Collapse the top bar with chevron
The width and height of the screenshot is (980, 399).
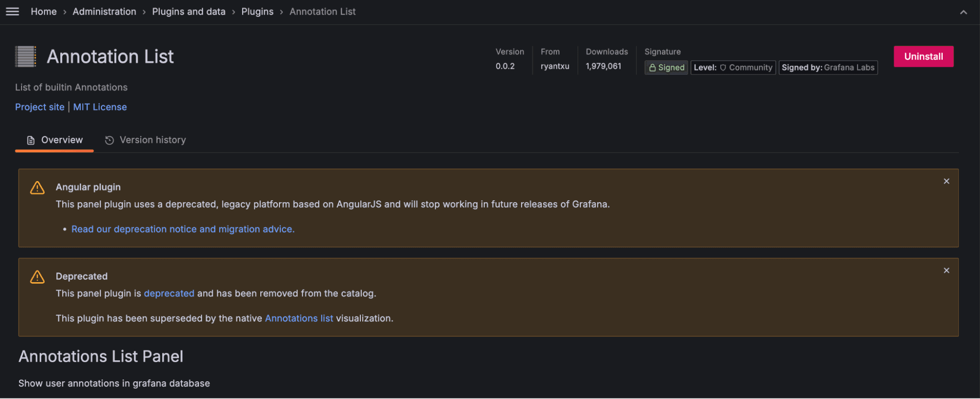coord(963,12)
